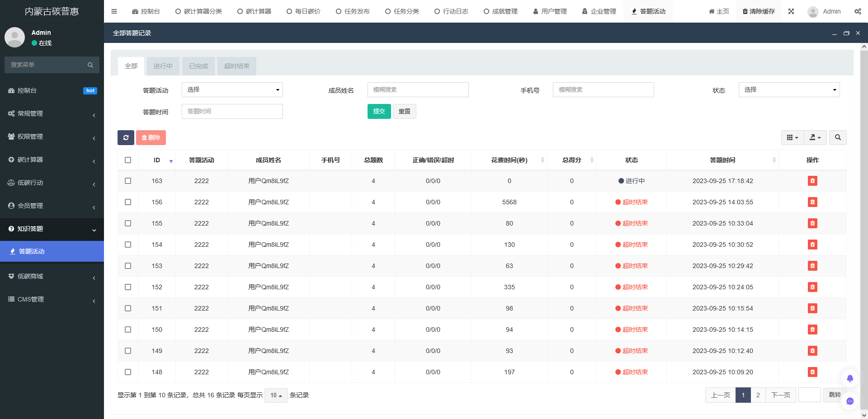Screen dimensions: 868x419
Task: Delete record 156 using trash icon
Action: (812, 202)
